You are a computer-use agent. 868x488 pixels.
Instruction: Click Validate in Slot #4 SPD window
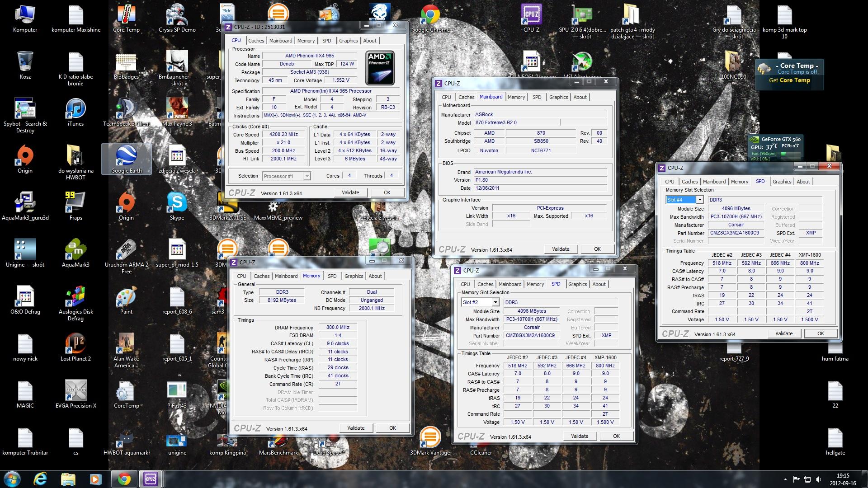(x=784, y=333)
